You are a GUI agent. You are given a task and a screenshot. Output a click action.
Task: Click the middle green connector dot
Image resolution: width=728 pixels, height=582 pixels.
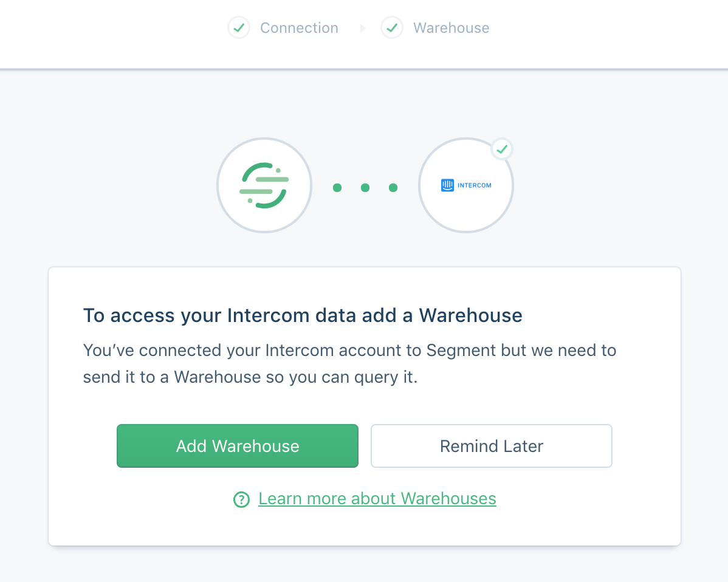coord(365,188)
